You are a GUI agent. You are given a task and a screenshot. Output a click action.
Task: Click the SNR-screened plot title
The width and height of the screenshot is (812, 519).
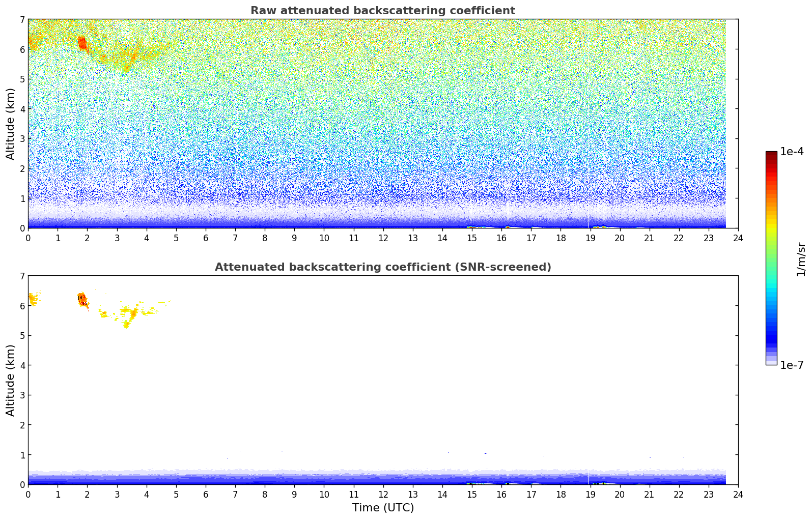click(382, 267)
